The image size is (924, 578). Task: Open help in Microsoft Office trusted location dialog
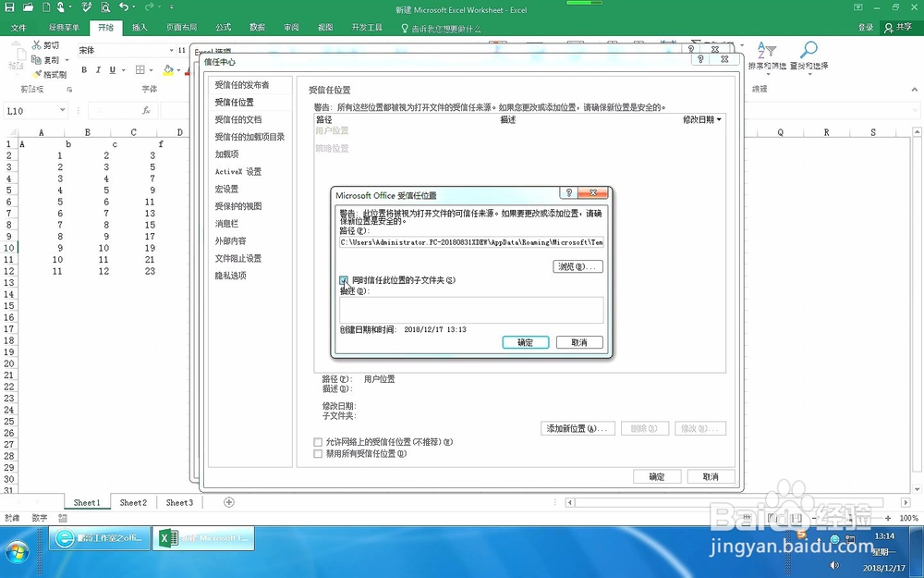point(568,193)
